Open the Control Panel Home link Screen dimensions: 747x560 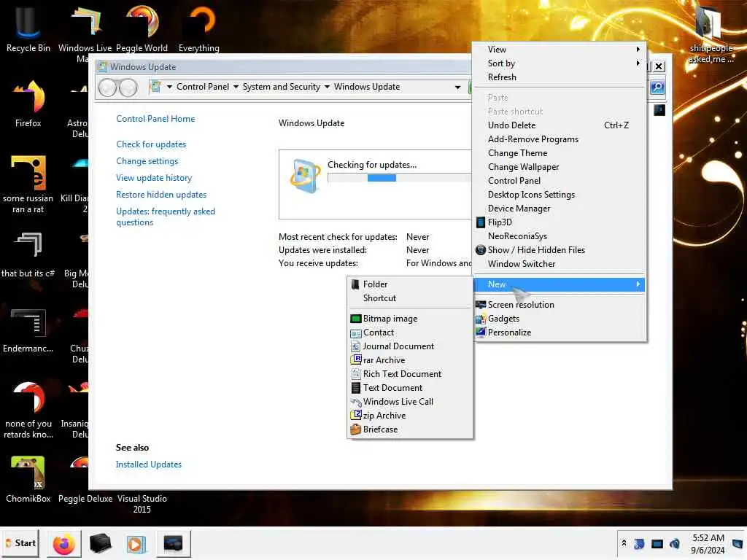click(x=155, y=119)
